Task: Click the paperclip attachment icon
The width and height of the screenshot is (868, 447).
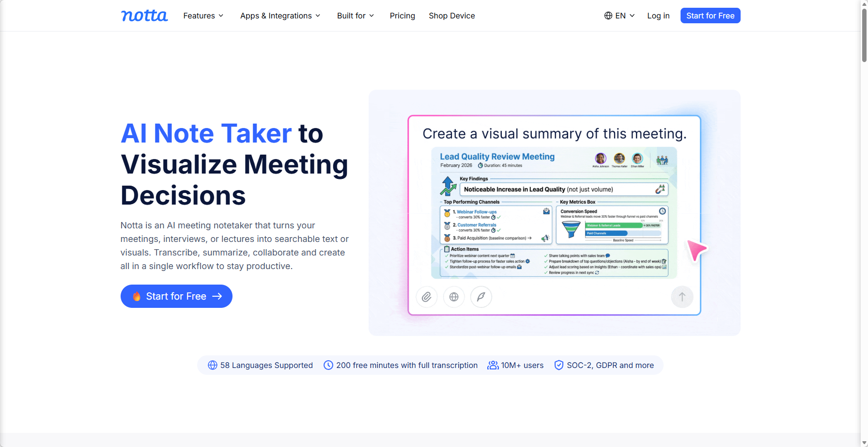Action: click(x=427, y=297)
